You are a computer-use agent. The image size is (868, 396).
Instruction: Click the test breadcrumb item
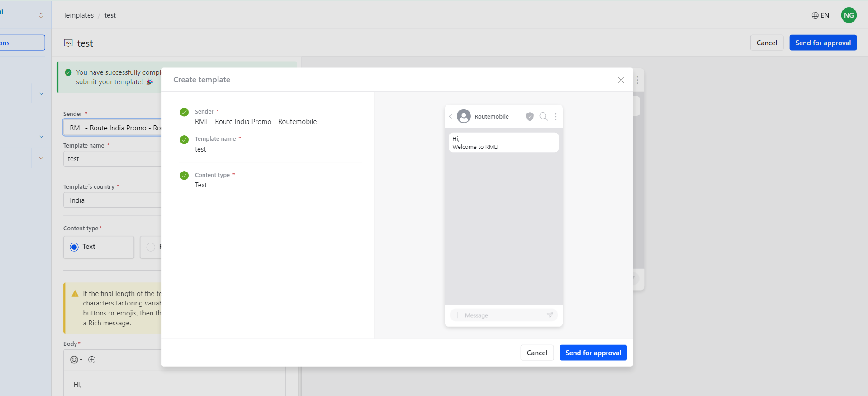[x=110, y=15]
